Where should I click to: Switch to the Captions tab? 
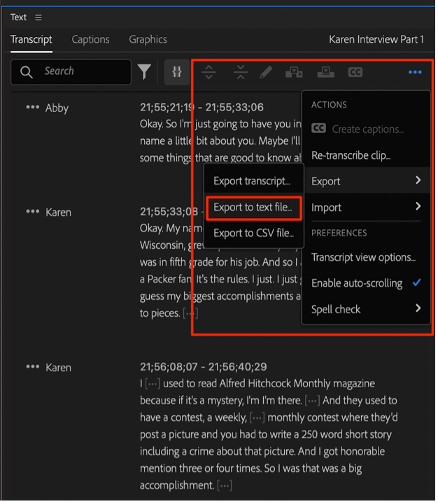pyautogui.click(x=90, y=39)
